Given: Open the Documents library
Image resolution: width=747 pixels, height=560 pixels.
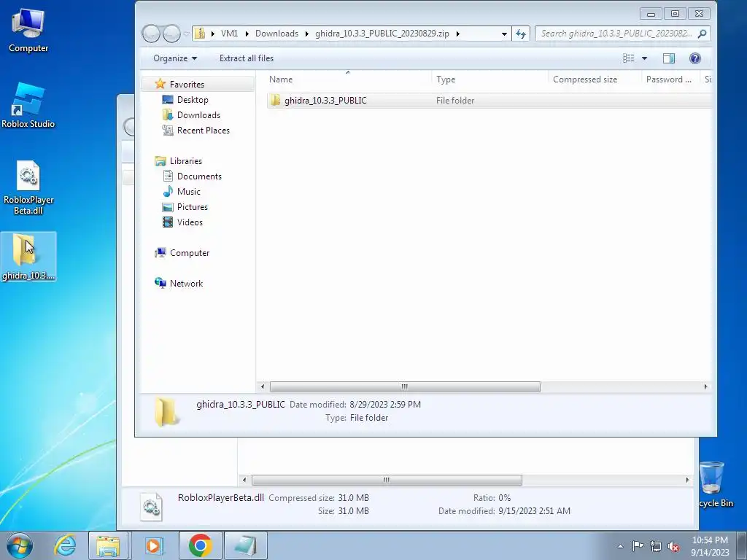Looking at the screenshot, I should coord(199,176).
